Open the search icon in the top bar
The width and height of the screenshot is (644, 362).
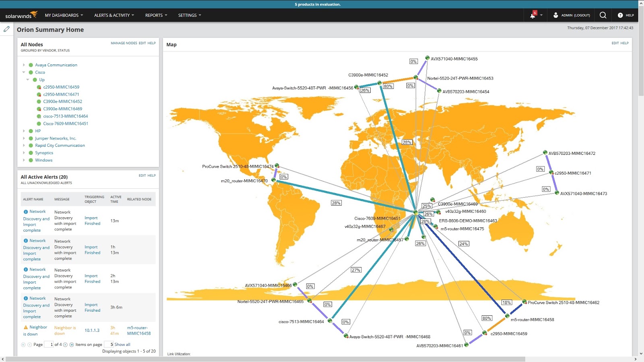coord(603,15)
